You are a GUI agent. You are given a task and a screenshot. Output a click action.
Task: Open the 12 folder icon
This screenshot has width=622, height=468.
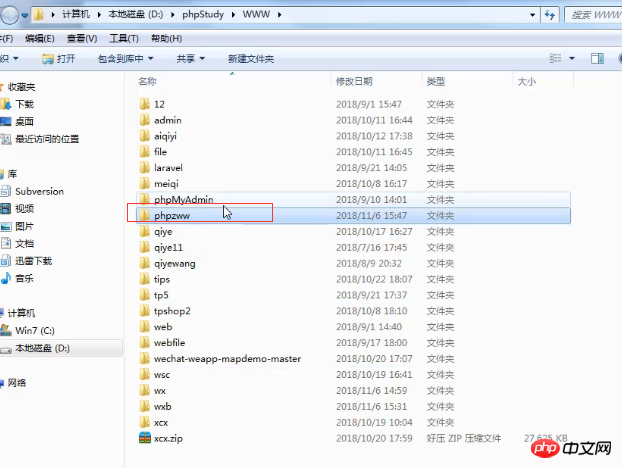pyautogui.click(x=145, y=104)
